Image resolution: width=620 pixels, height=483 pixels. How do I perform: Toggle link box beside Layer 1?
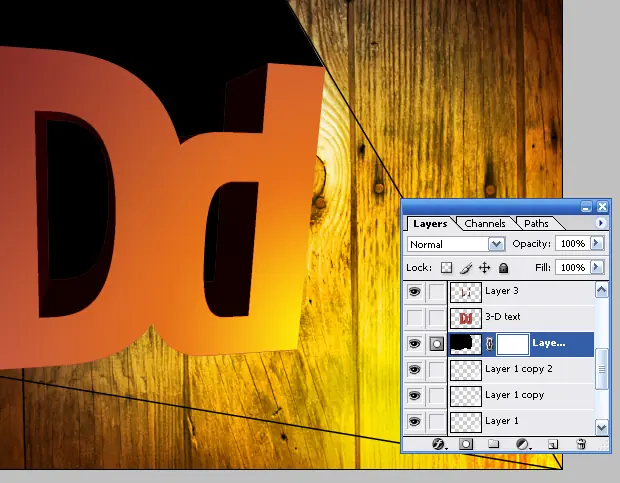pos(437,421)
